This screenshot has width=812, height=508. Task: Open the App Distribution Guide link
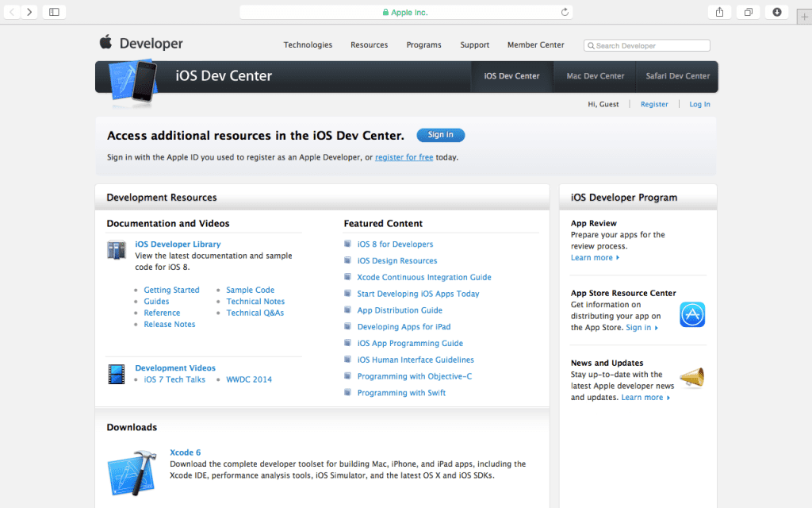pos(400,310)
